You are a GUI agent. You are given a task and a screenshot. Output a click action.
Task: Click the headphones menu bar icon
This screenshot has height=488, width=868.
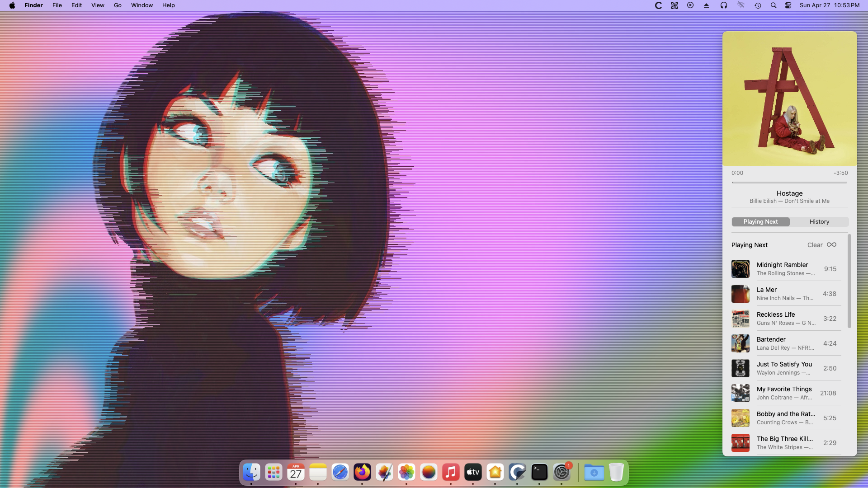click(x=724, y=5)
